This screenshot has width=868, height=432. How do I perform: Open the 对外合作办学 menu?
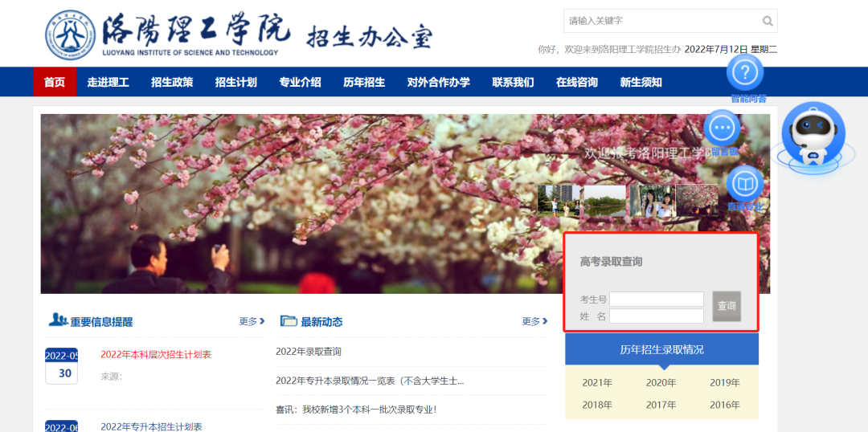pyautogui.click(x=439, y=83)
